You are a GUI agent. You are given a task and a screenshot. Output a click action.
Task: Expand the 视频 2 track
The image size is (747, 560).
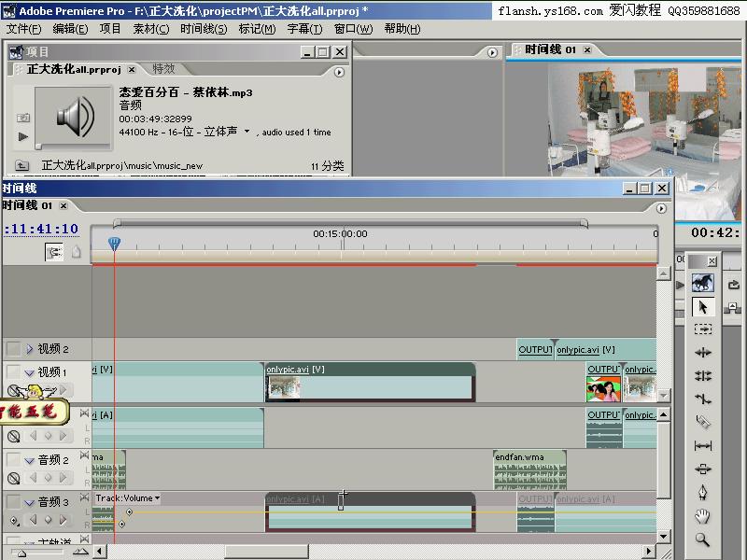pyautogui.click(x=30, y=349)
